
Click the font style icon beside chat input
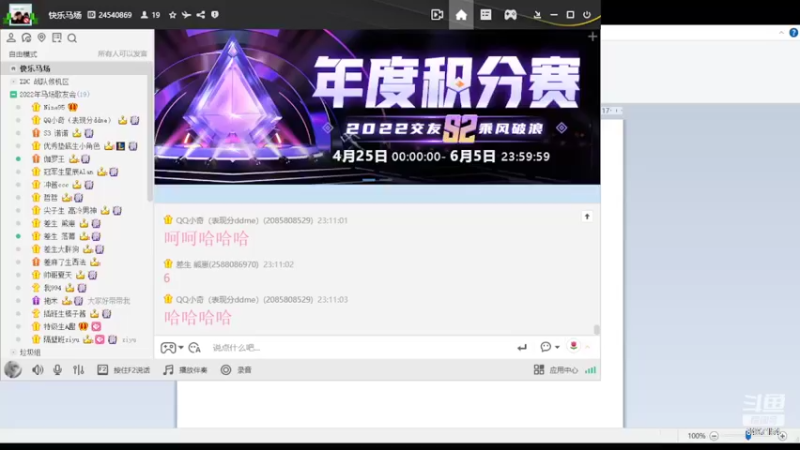194,348
